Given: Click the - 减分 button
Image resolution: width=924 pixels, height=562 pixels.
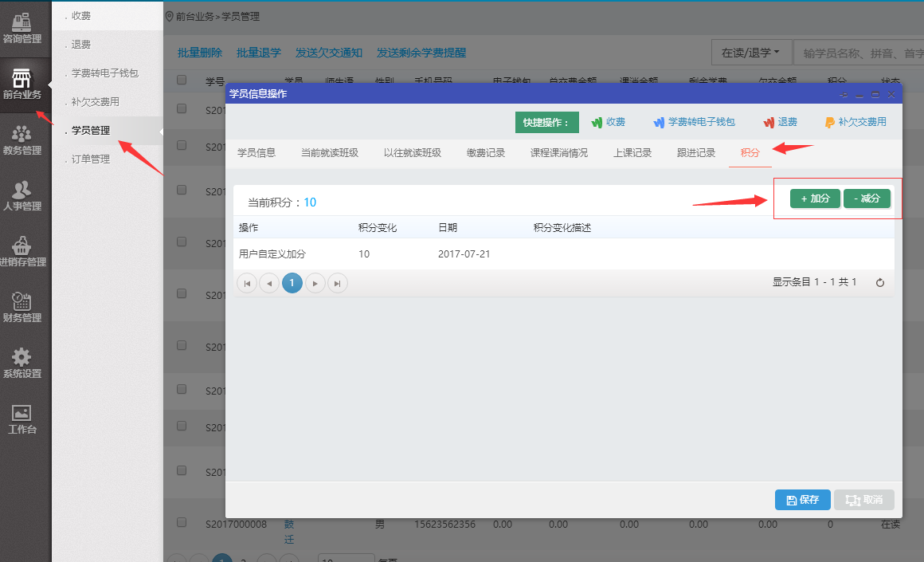Looking at the screenshot, I should click(867, 198).
